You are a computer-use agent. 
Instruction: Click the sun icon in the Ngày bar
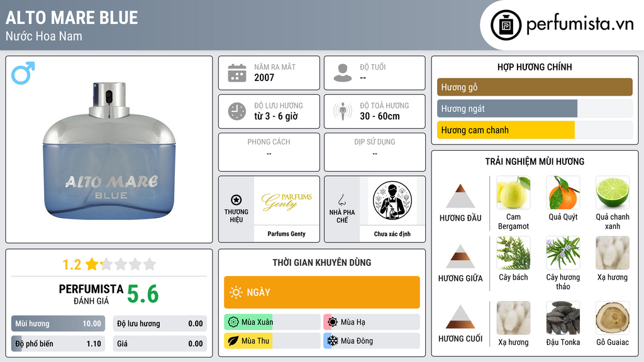coord(236,292)
